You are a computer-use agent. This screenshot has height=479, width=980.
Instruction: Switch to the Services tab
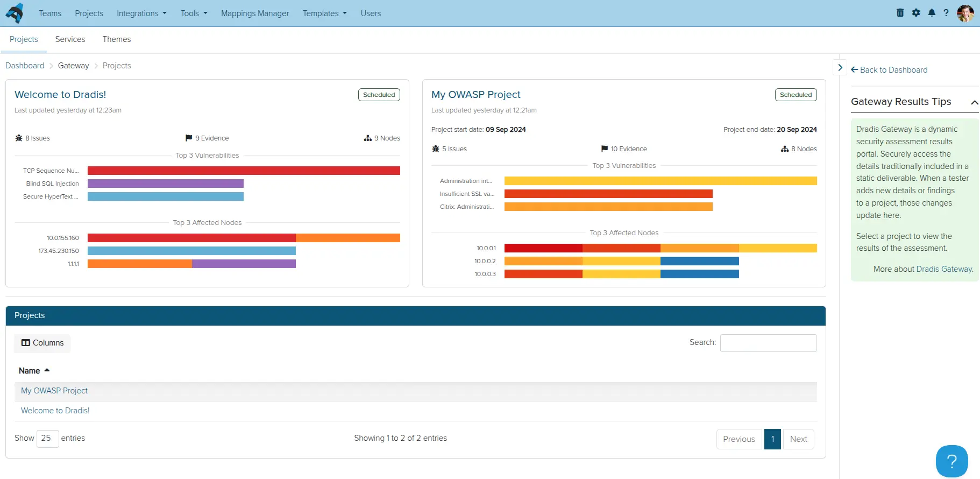tap(70, 39)
